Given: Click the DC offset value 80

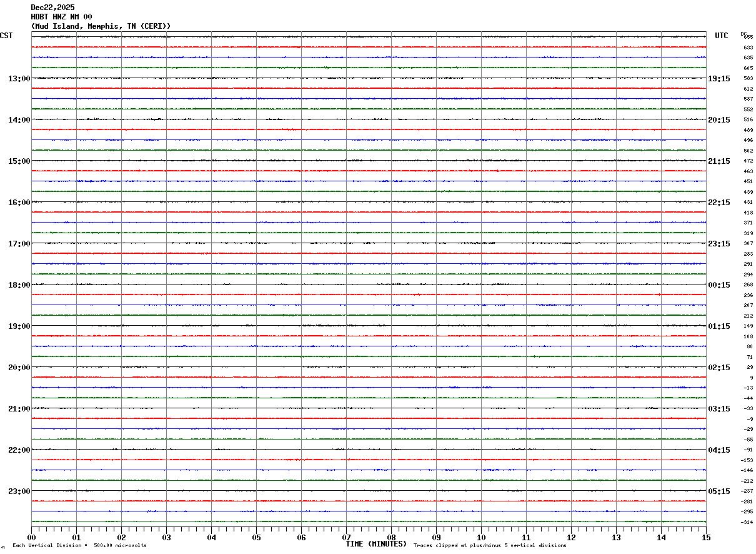Looking at the screenshot, I should click(x=750, y=347).
